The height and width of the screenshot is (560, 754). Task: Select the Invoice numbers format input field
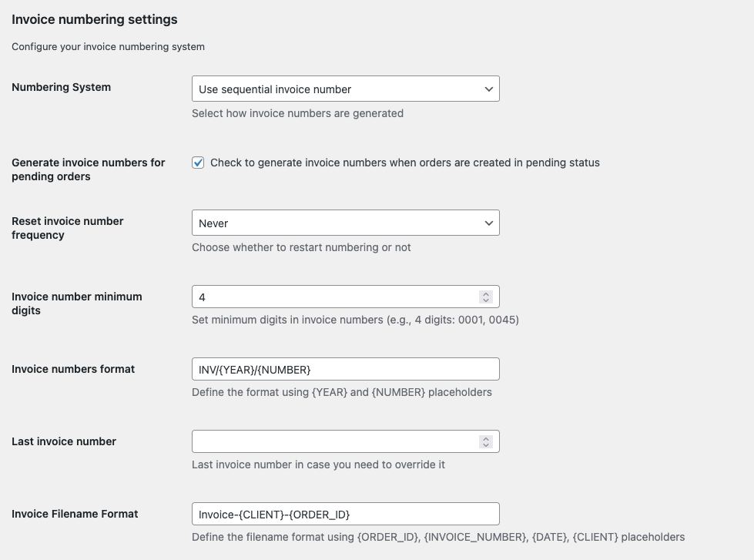pyautogui.click(x=345, y=369)
